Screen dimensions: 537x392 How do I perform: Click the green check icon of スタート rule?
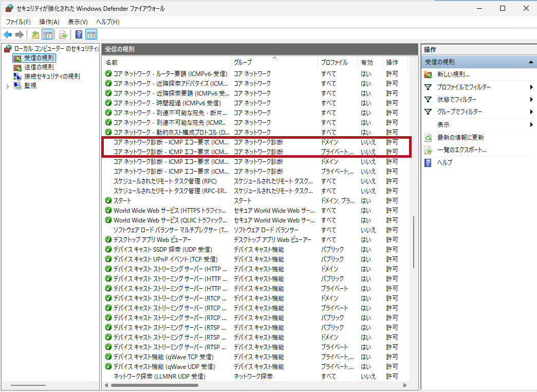tap(108, 200)
